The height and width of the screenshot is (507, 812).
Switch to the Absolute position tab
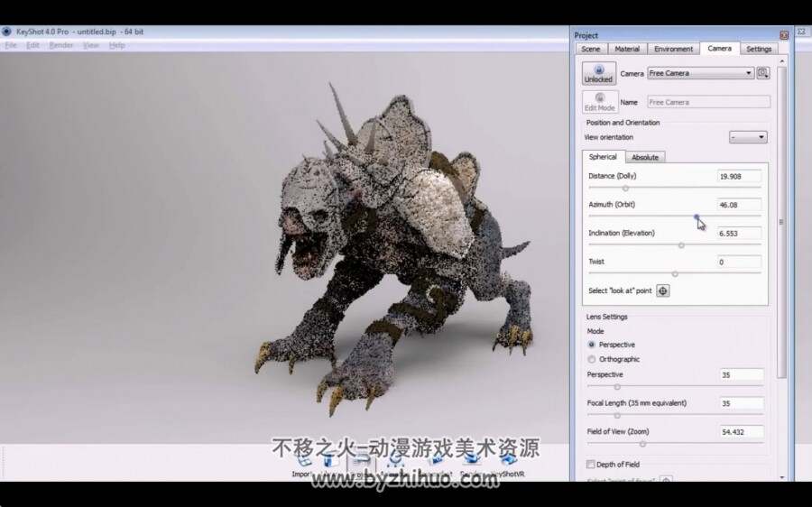[x=645, y=157]
